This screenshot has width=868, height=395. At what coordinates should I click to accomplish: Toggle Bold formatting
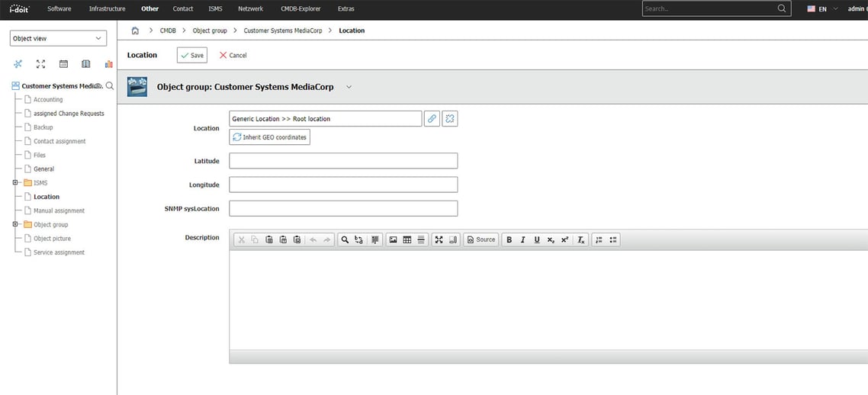point(510,239)
